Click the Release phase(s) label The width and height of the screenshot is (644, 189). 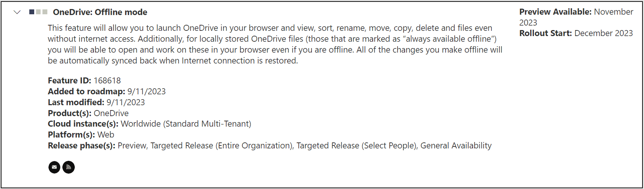(82, 145)
